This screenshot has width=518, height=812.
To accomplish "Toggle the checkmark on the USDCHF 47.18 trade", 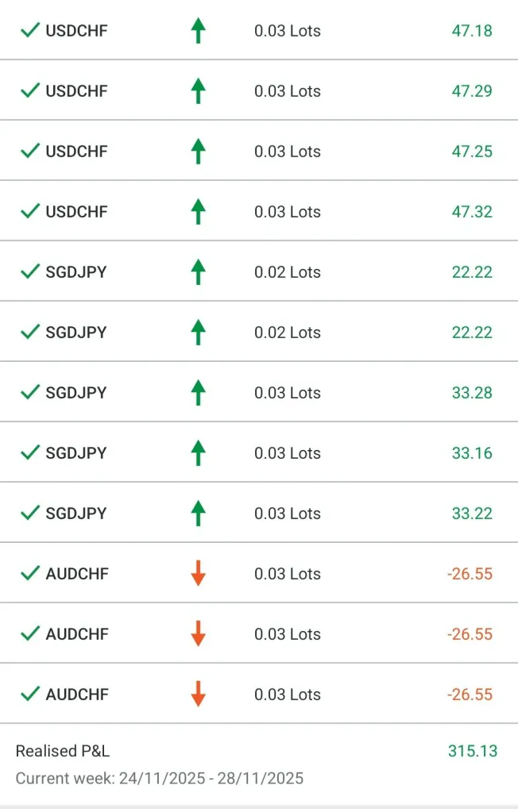I will [30, 31].
